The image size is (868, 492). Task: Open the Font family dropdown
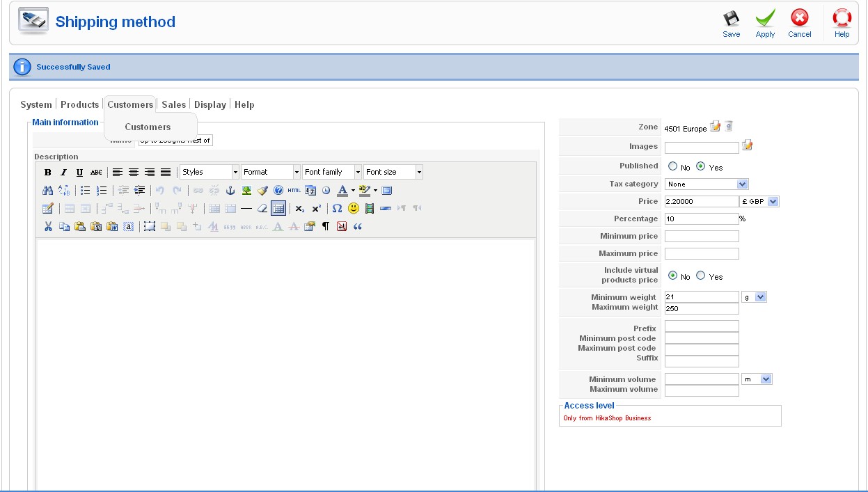(x=332, y=172)
